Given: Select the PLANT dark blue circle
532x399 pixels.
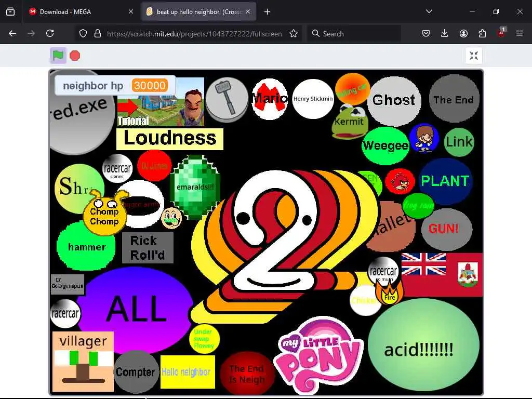Looking at the screenshot, I should click(x=445, y=181).
